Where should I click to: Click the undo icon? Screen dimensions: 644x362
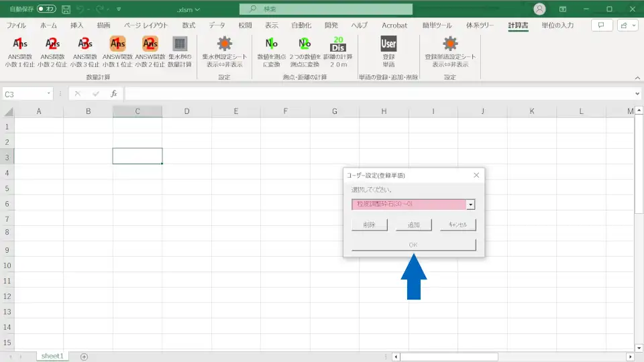click(x=80, y=9)
